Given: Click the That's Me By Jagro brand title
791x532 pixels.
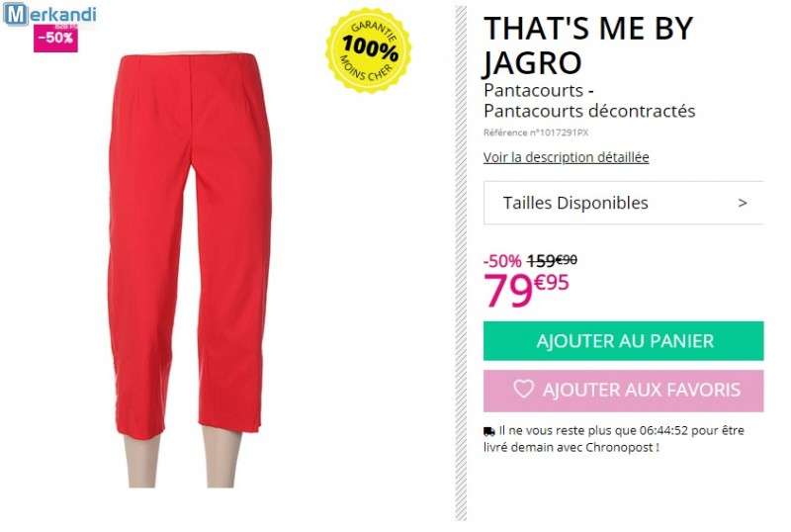Looking at the screenshot, I should [x=588, y=45].
